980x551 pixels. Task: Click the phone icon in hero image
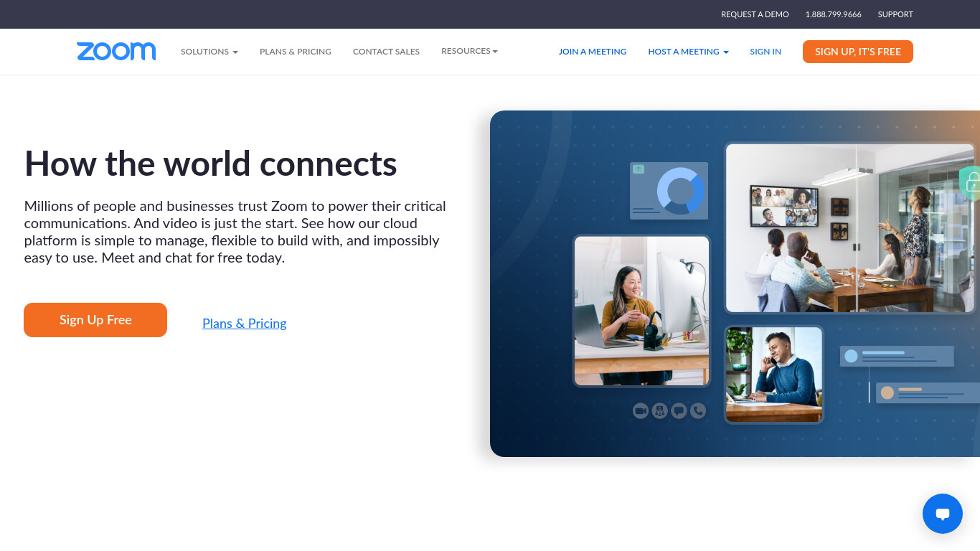pyautogui.click(x=698, y=410)
